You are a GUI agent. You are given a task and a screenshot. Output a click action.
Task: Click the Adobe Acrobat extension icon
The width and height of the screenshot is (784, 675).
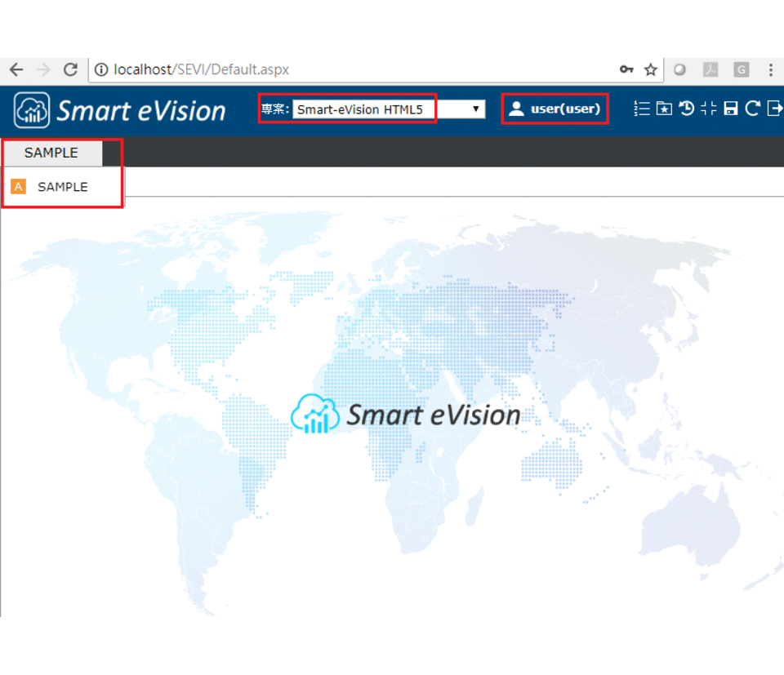(x=710, y=70)
